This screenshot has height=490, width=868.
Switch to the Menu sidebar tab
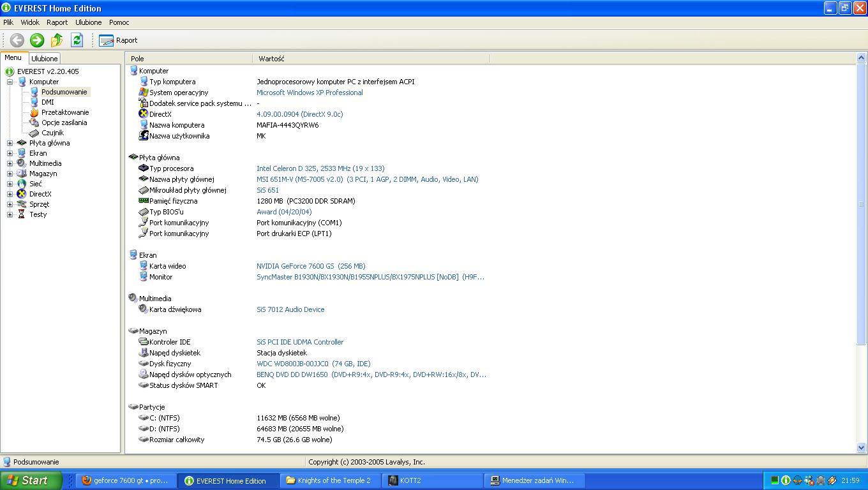coord(13,57)
